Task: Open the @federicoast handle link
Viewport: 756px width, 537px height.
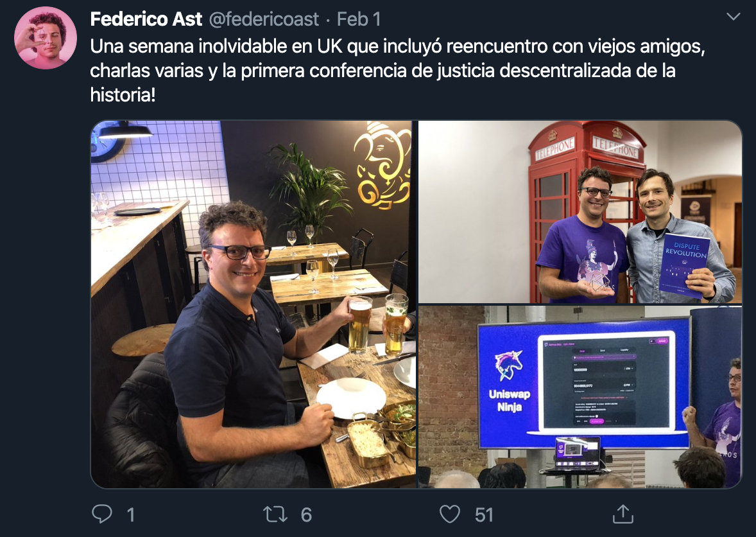Action: click(x=264, y=19)
